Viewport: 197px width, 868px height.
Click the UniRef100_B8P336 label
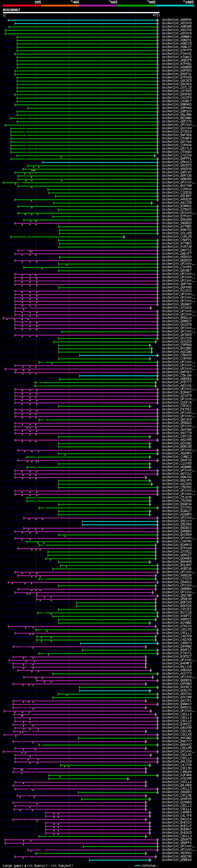pyautogui.click(x=177, y=176)
